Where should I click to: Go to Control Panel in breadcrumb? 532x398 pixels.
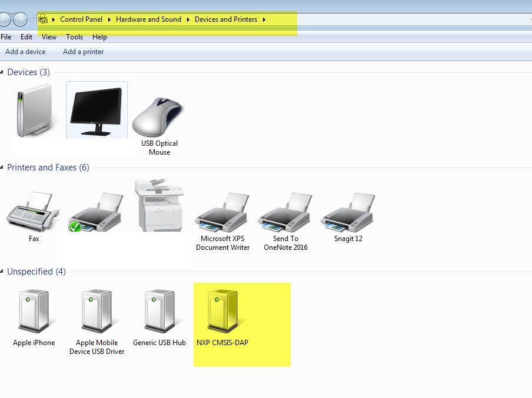click(81, 19)
